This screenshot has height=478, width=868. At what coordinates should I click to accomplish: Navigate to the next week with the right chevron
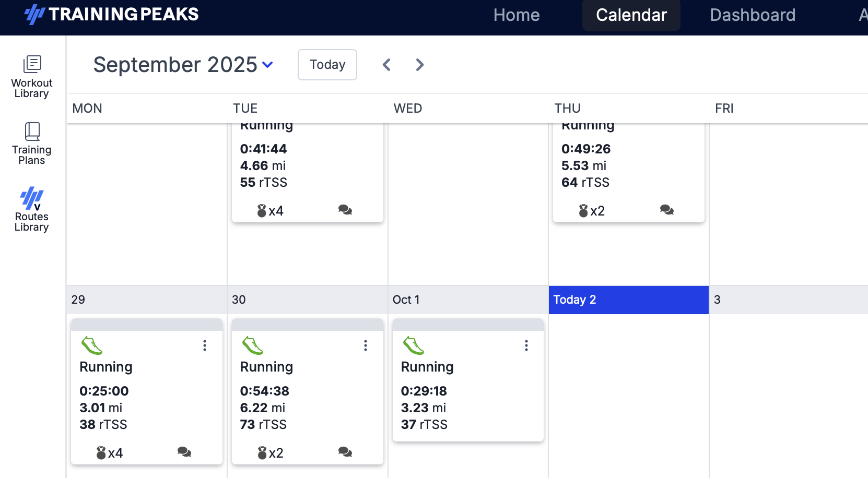pyautogui.click(x=419, y=65)
